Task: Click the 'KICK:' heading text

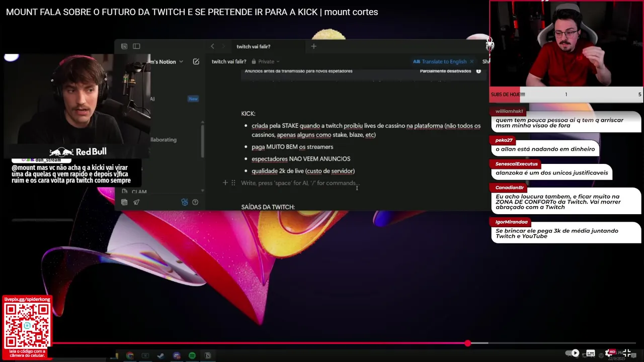Action: [248, 114]
